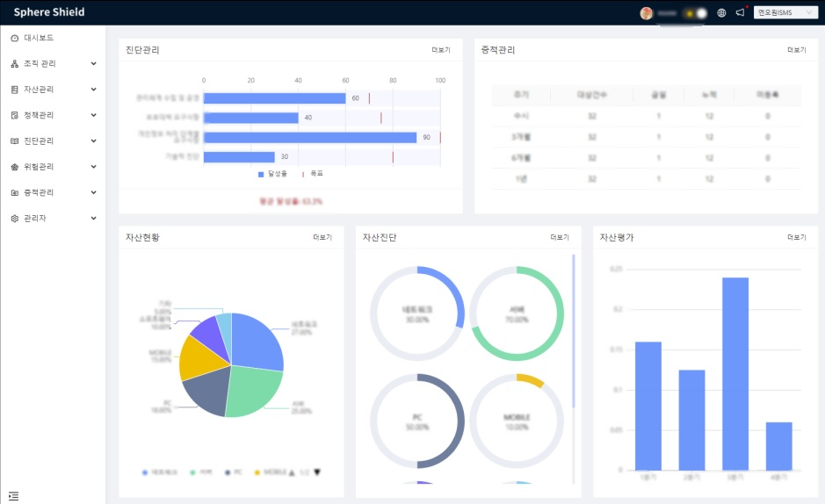Click the user avatar in top bar

647,13
